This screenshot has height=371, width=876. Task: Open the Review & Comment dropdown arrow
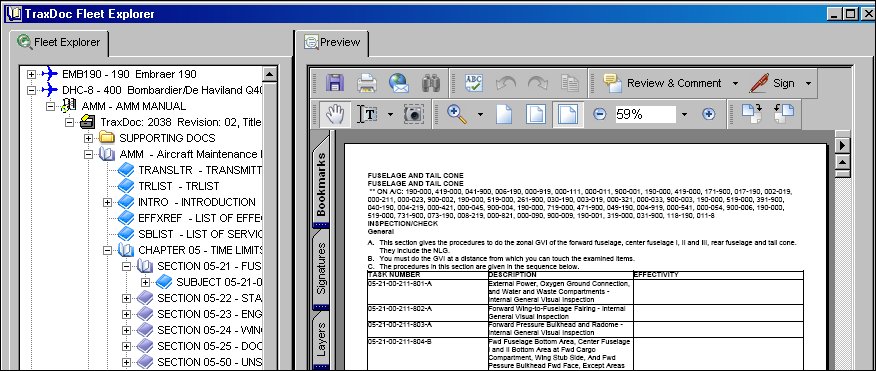735,84
